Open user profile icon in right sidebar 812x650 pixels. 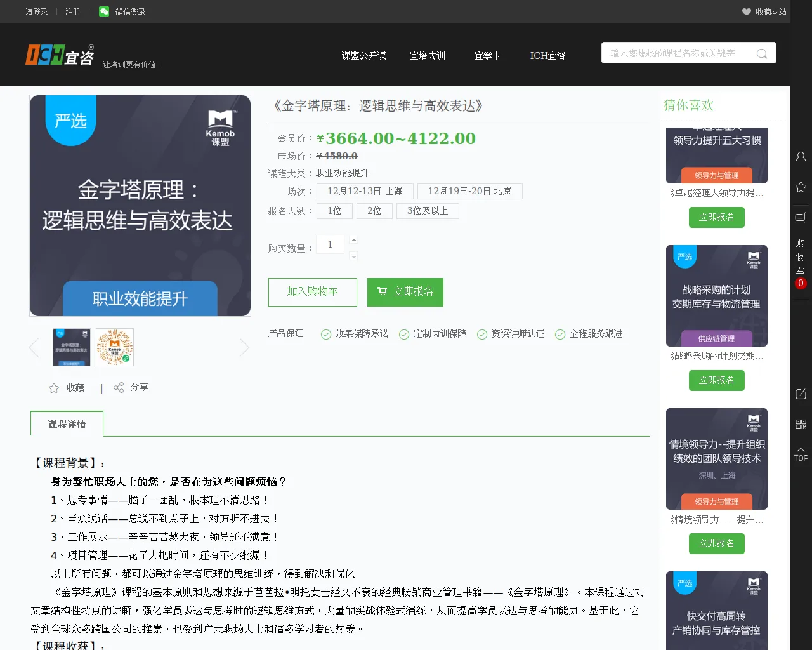tap(801, 156)
